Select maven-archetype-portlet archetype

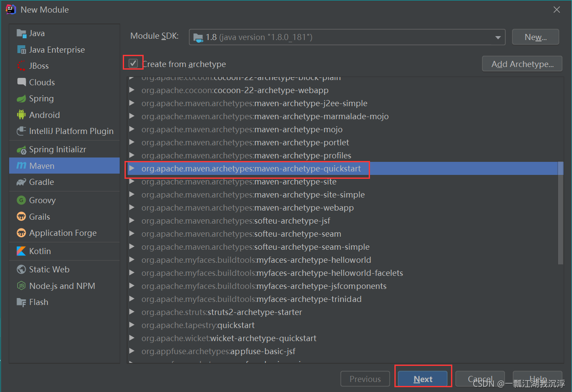point(342,143)
